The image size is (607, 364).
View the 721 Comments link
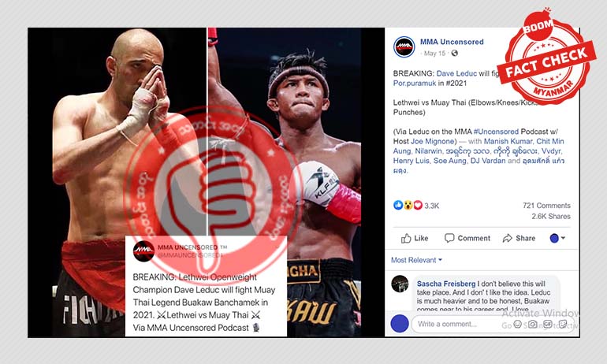(546, 206)
